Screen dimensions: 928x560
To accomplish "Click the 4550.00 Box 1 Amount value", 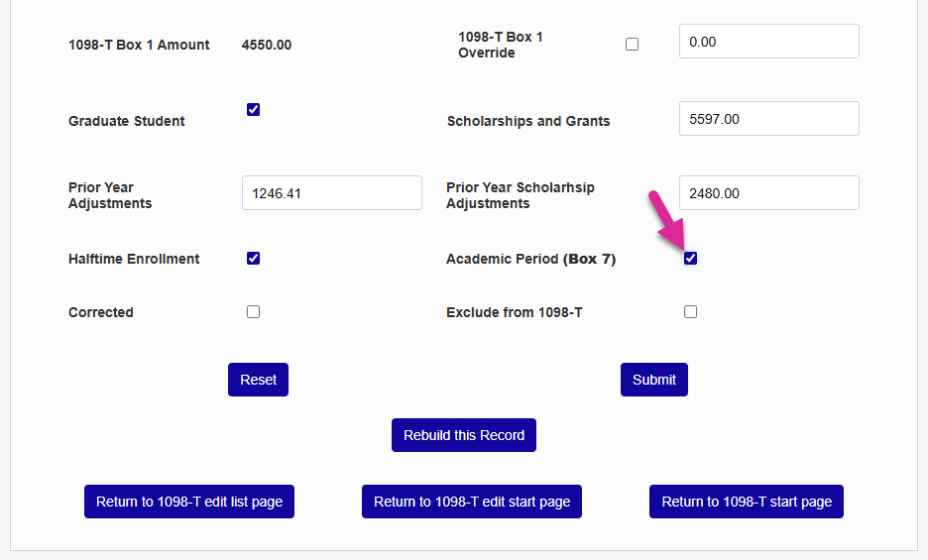I will pos(267,45).
